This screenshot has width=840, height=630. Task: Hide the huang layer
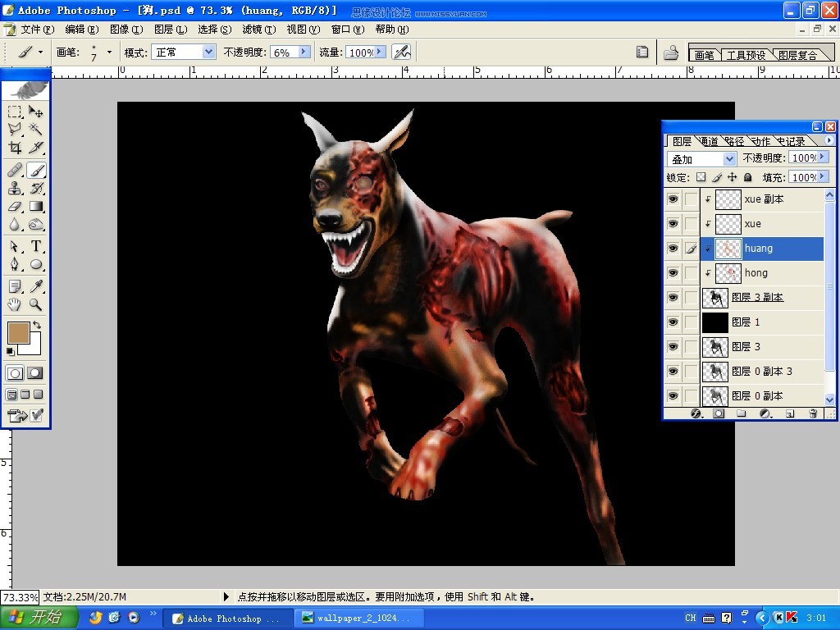673,249
